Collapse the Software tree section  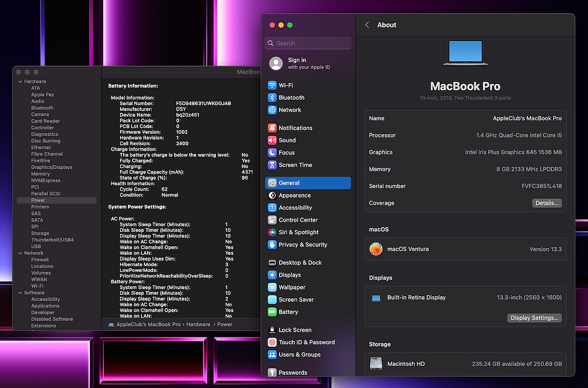pos(20,293)
